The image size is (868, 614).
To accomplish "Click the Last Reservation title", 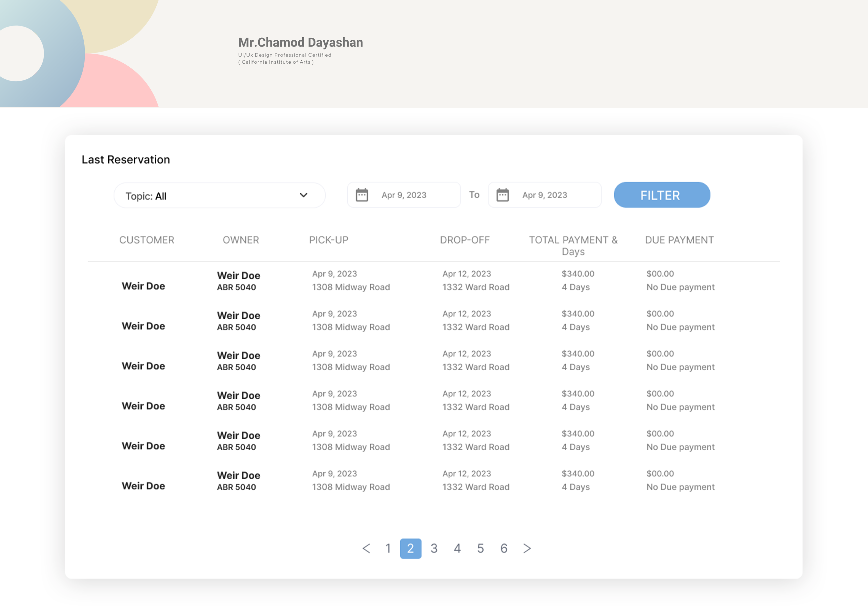I will click(x=126, y=160).
